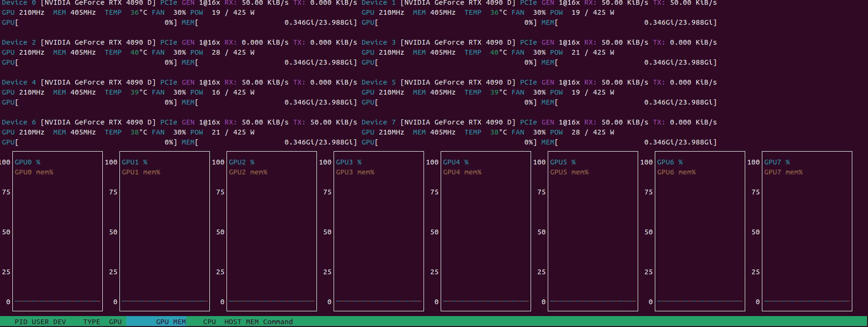Click Device 2's 'RX: 0.000 KiB/s' value

coord(256,42)
